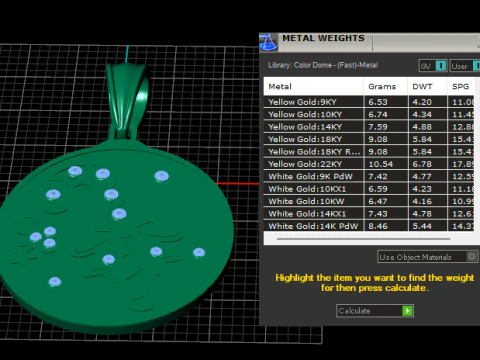Image resolution: width=480 pixels, height=360 pixels.
Task: Click the pendant bail in viewport
Action: [x=128, y=100]
